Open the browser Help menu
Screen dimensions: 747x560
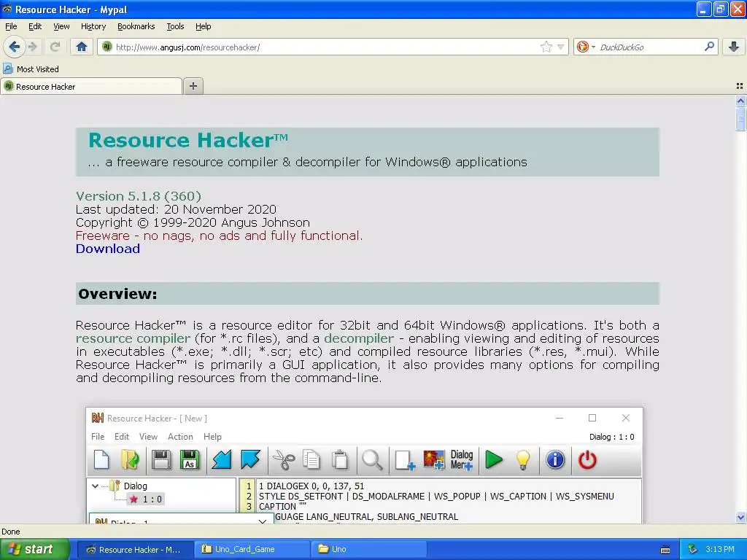pos(204,26)
